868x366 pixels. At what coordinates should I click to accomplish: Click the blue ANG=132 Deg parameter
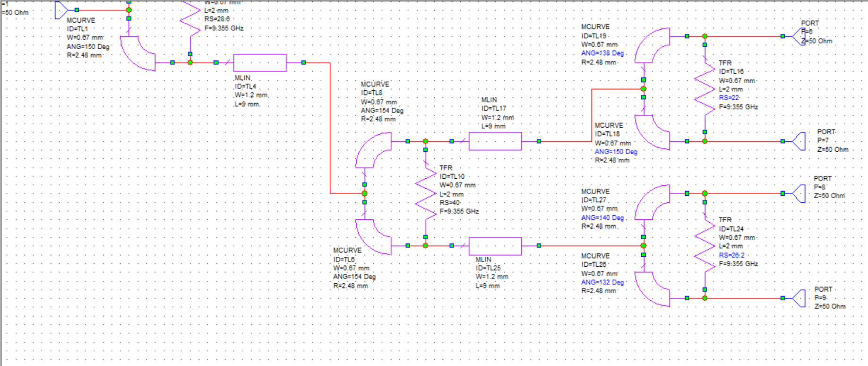[x=603, y=282]
